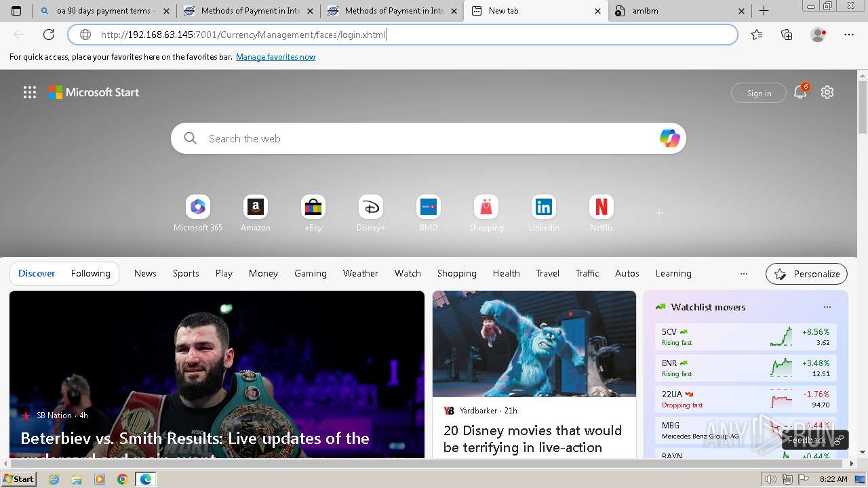Select the Following feed tab

click(90, 273)
